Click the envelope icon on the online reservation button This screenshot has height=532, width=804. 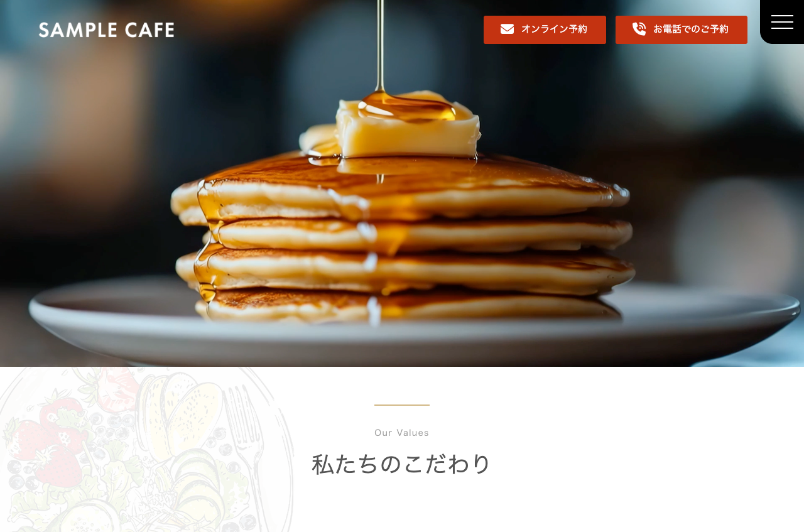[507, 29]
